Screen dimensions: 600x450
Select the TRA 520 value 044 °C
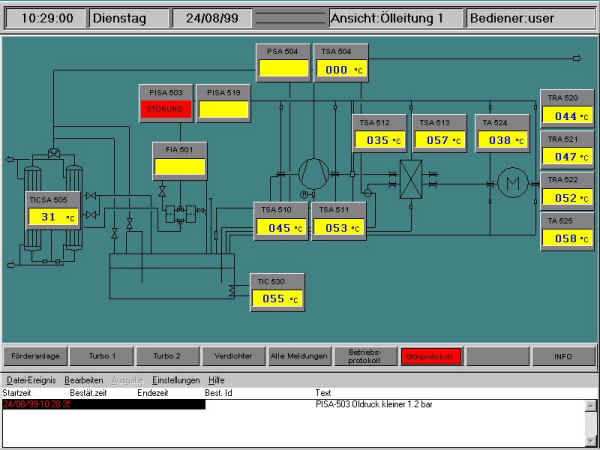coord(567,116)
